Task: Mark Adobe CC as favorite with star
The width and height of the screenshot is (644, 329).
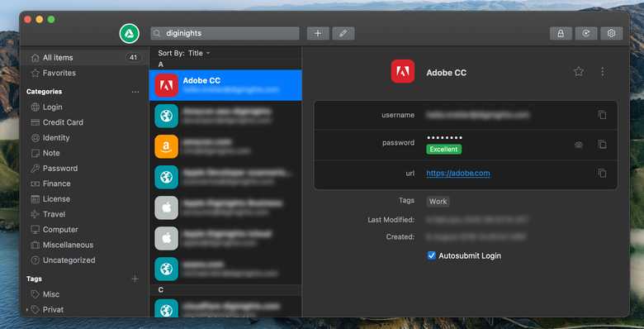Action: click(579, 72)
